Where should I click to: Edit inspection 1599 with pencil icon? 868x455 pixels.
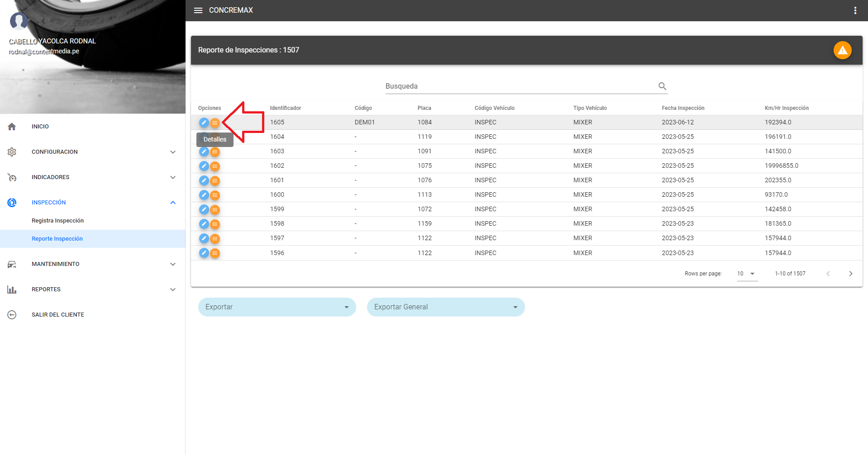204,209
